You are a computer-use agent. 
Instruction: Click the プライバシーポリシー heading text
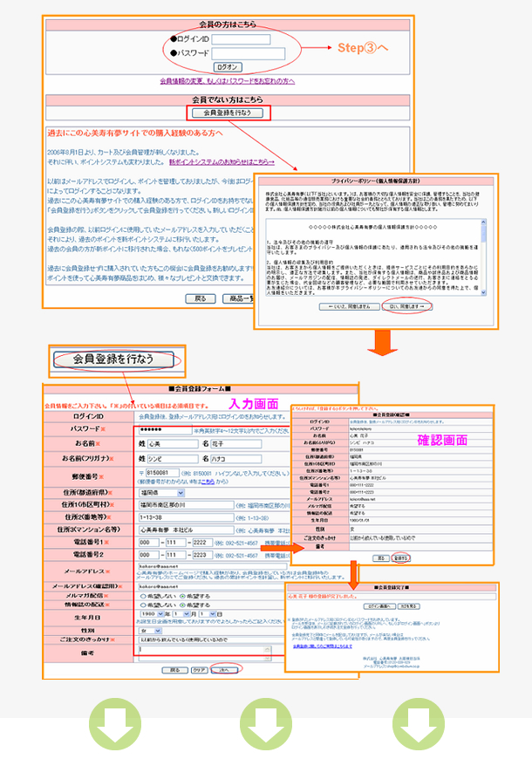pyautogui.click(x=376, y=181)
